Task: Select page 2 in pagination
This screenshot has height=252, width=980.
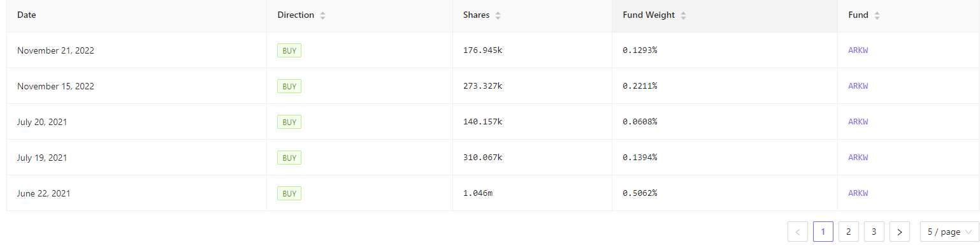Action: click(848, 232)
